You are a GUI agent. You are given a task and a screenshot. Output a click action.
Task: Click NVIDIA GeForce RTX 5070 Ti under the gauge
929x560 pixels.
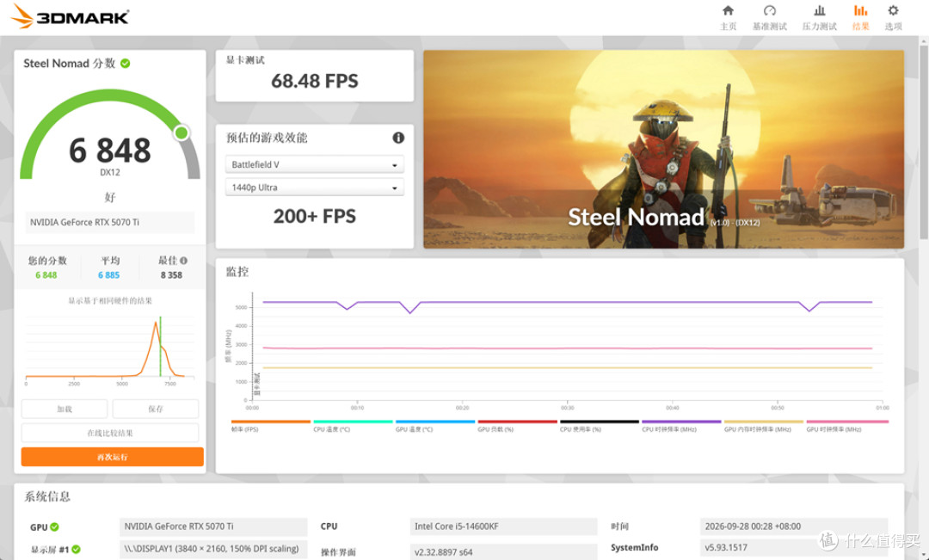(109, 222)
